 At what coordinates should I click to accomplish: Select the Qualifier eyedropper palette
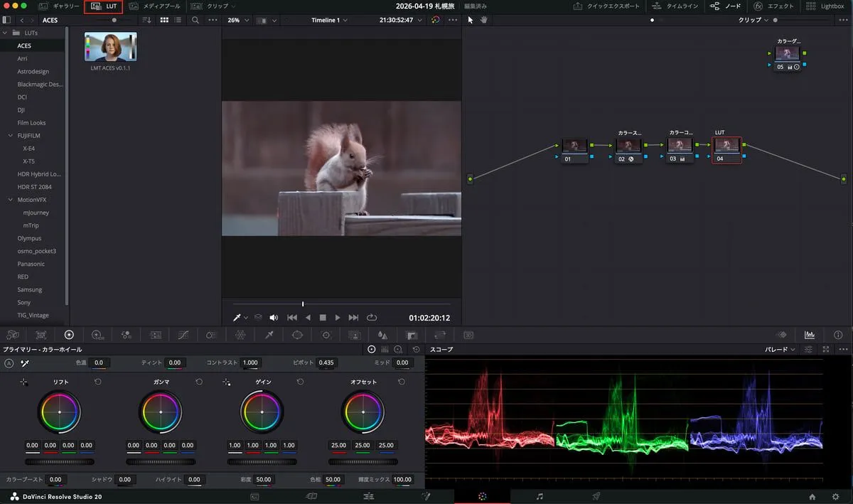[269, 335]
